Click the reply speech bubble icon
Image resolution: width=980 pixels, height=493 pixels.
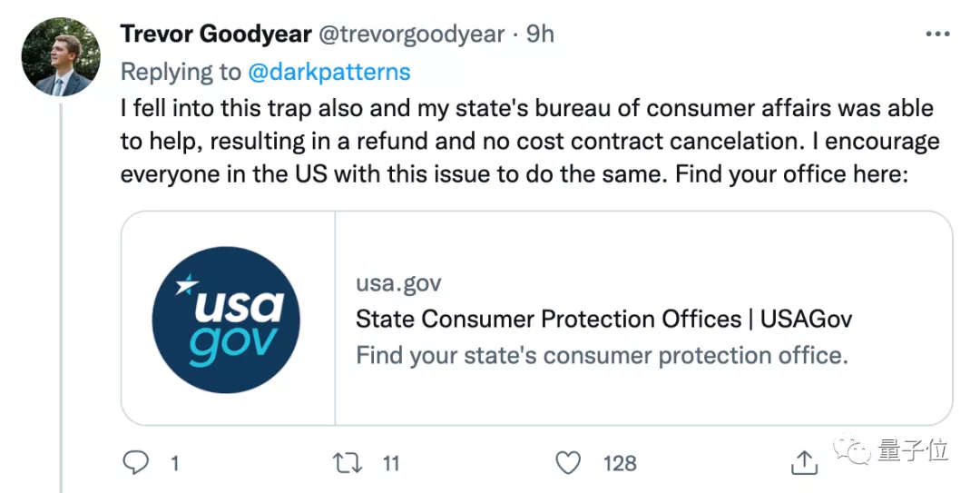[136, 463]
